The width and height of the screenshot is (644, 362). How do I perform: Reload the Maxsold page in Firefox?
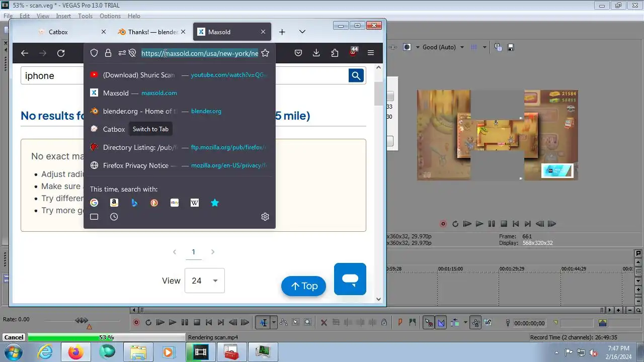coord(61,53)
